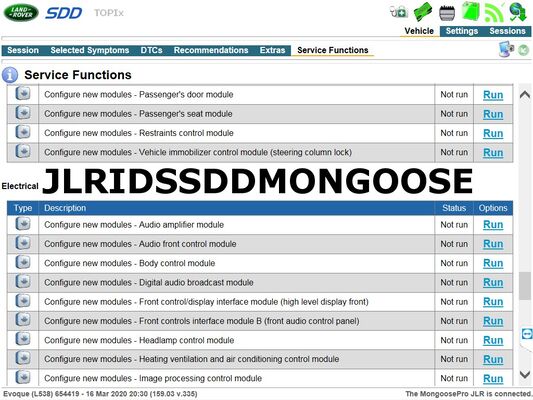Open Selected Symptoms tab
This screenshot has height=400, width=533.
[90, 50]
